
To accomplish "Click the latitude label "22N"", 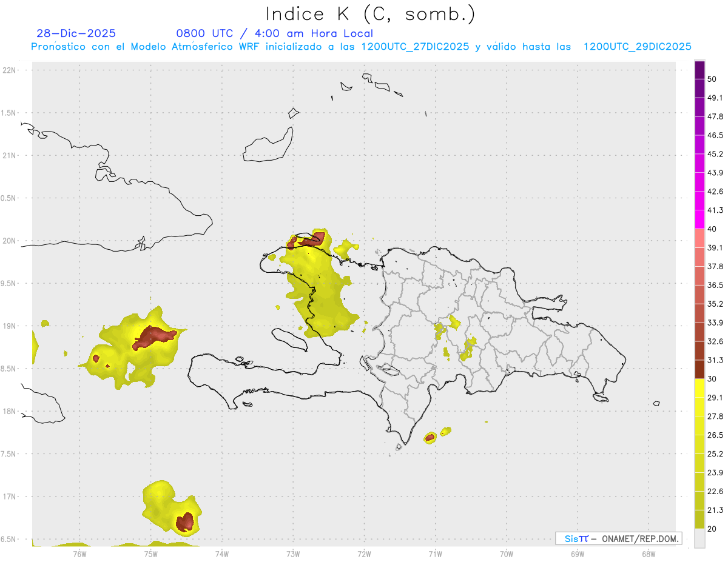I will 10,70.
